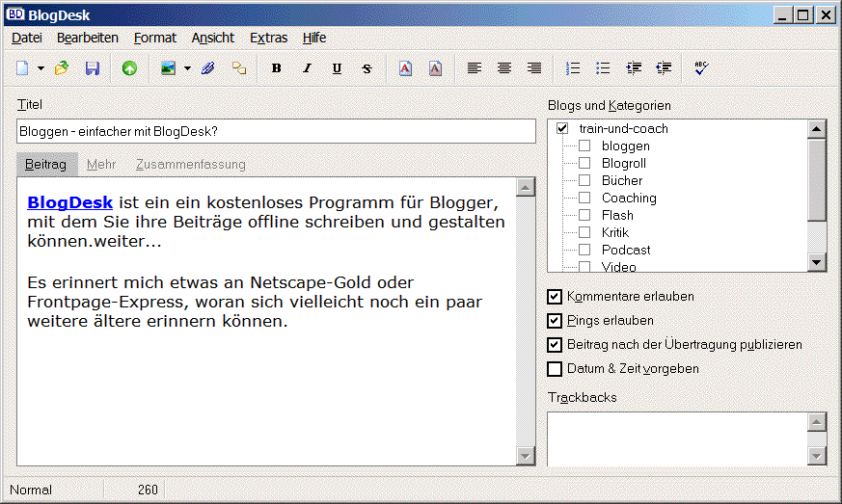The height and width of the screenshot is (504, 842).
Task: Toggle italic formatting
Action: [307, 68]
